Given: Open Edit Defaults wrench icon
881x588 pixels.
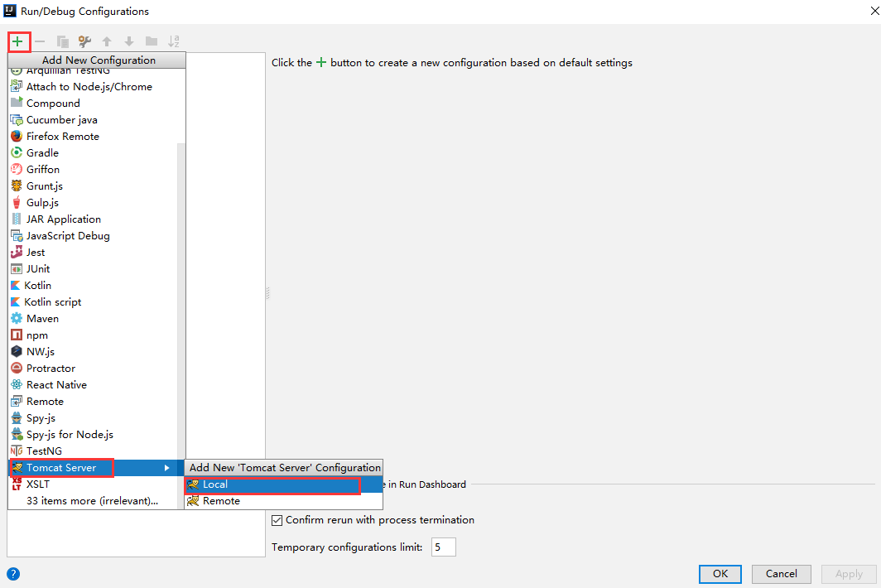Looking at the screenshot, I should 84,41.
